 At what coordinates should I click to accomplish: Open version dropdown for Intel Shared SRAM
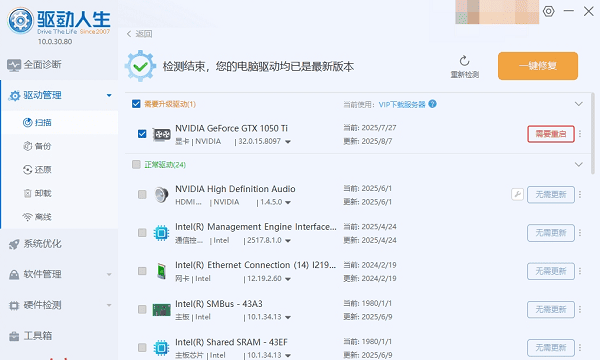point(288,355)
